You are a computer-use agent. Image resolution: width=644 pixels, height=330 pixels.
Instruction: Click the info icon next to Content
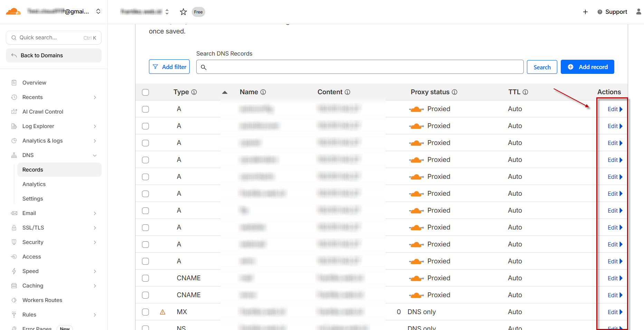(348, 92)
